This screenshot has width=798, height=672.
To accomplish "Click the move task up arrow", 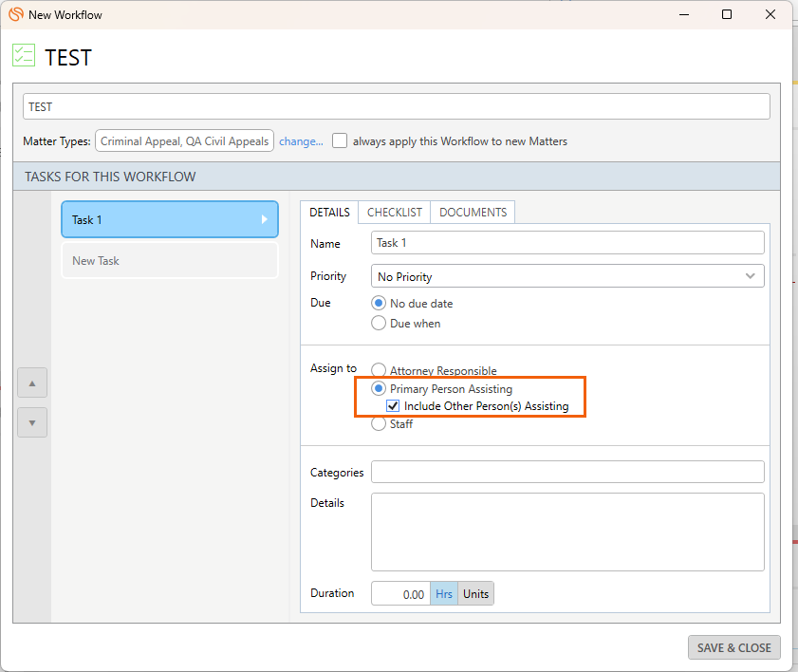I will pos(32,384).
